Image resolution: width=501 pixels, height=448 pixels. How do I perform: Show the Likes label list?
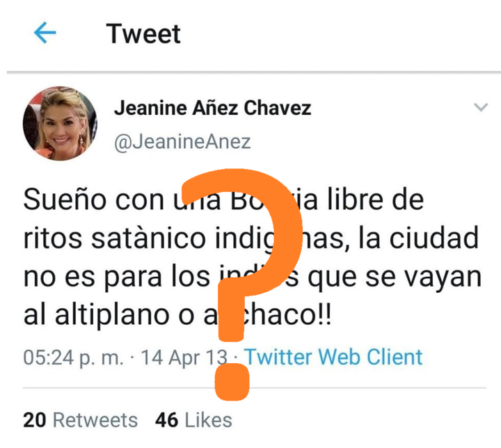click(x=209, y=420)
